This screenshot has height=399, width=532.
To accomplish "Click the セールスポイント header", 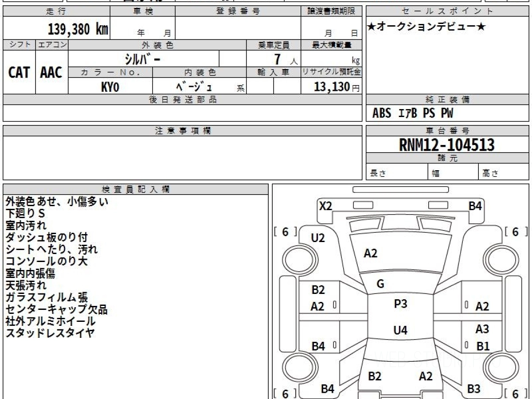I will [x=447, y=12].
